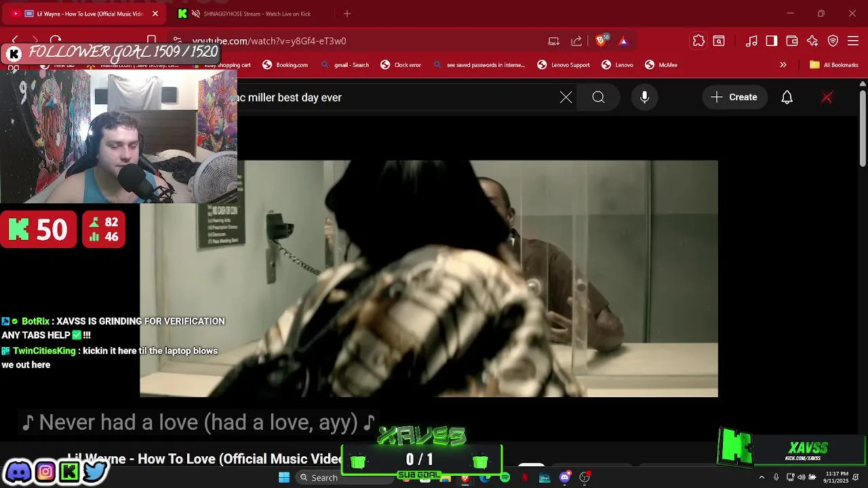Clear the YouTube search box with X
Viewport: 868px width, 488px height.
(566, 98)
